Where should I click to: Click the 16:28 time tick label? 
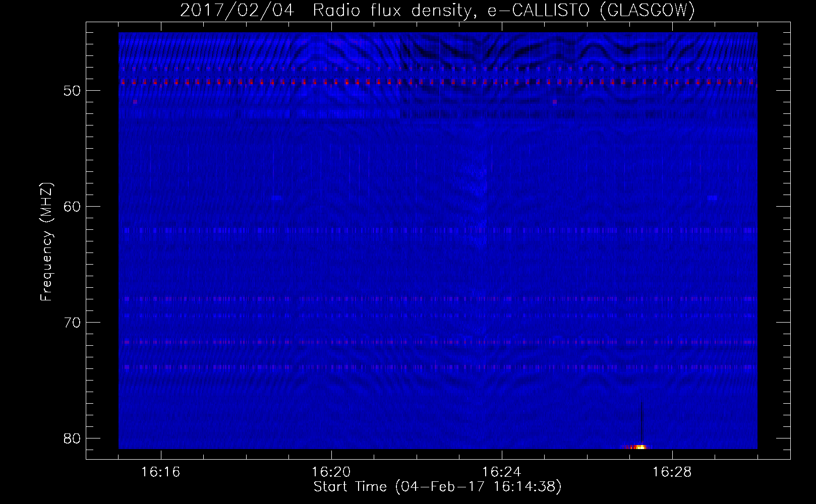[672, 472]
